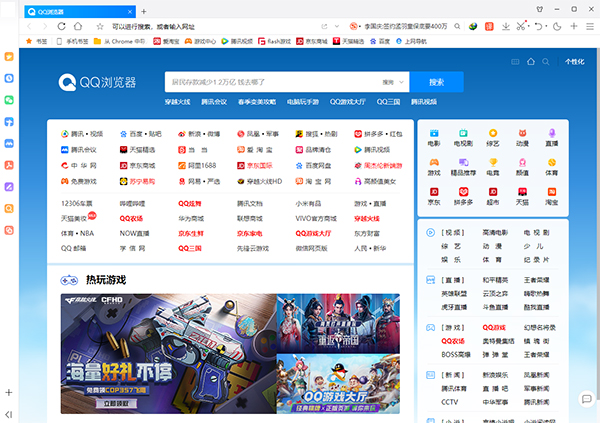Viewport: 600px width, 423px height.
Task: Open the QQ游戏大厅 game thumbnail
Action: point(338,384)
